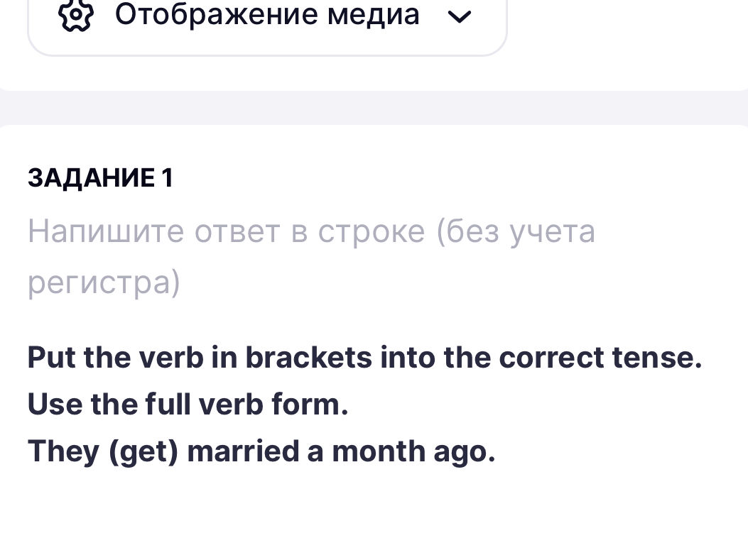Click the downward chevron arrow
Image resolution: width=748 pixels, height=560 pixels.
tap(459, 16)
